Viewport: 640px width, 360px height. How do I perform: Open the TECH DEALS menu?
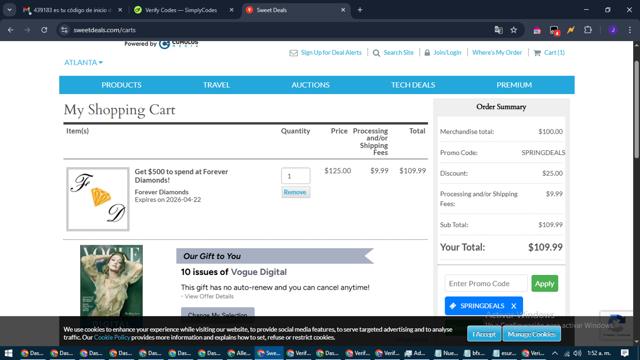click(x=413, y=85)
